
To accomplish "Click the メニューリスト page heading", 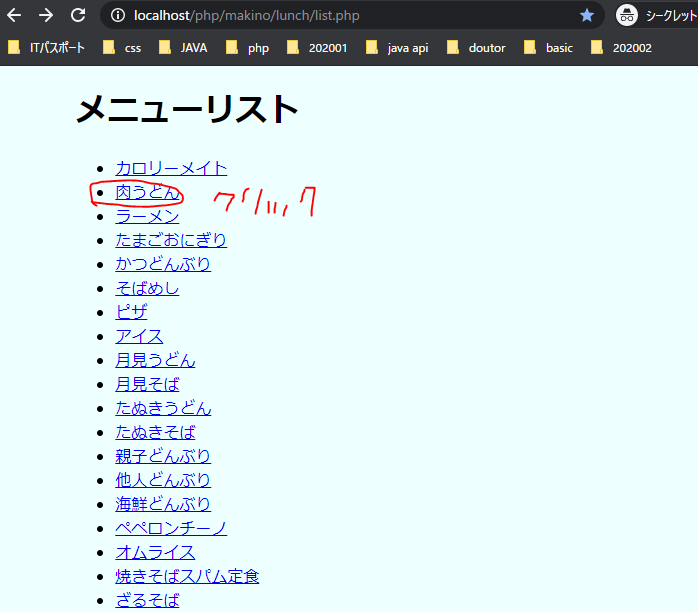I will (x=187, y=109).
